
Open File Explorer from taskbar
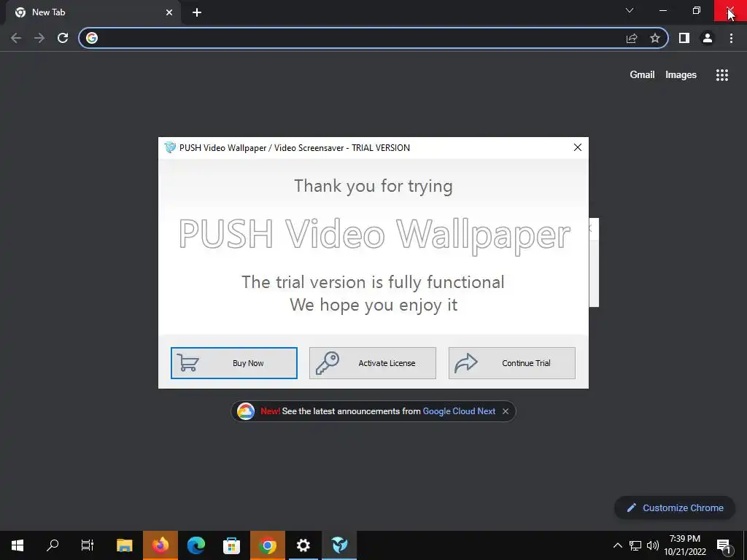(124, 545)
